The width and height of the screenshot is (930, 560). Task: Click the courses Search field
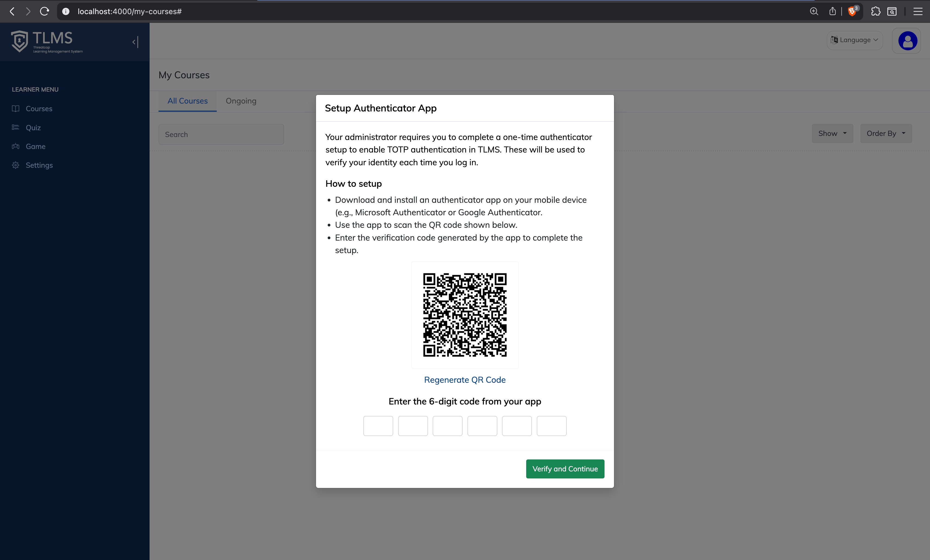221,134
